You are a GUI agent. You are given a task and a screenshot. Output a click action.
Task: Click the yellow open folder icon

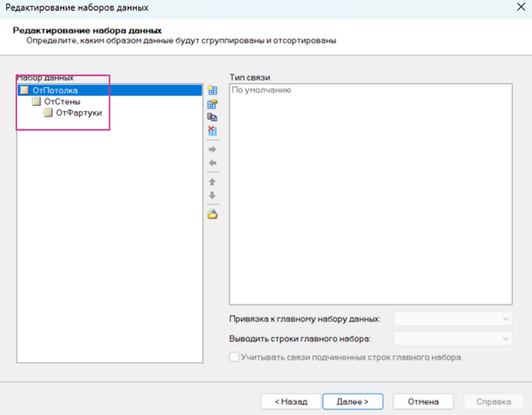pyautogui.click(x=212, y=214)
